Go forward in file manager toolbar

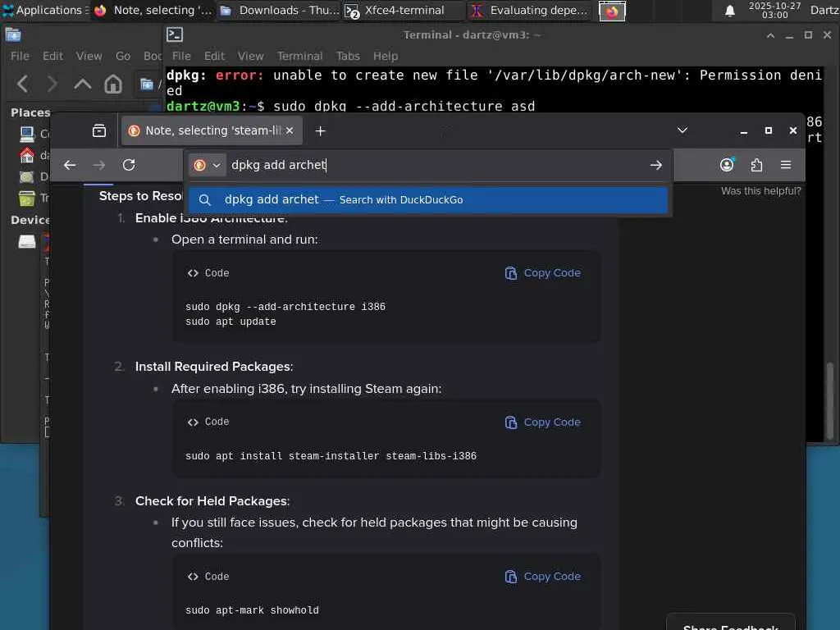tap(52, 84)
